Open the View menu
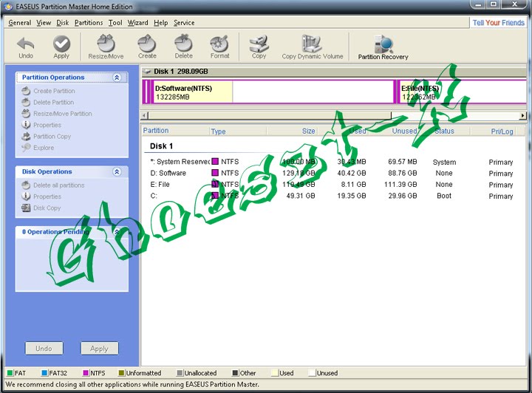Screen dimensions: 532x393 (x=44, y=23)
